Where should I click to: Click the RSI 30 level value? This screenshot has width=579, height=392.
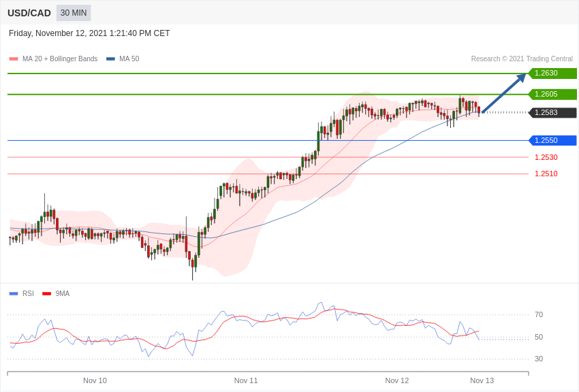pyautogui.click(x=539, y=359)
